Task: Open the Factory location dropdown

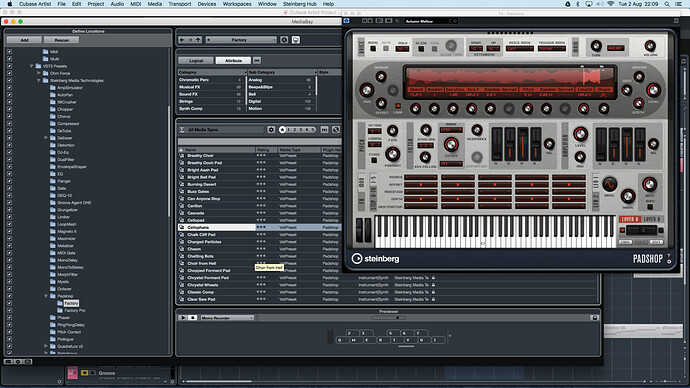Action: 241,40
